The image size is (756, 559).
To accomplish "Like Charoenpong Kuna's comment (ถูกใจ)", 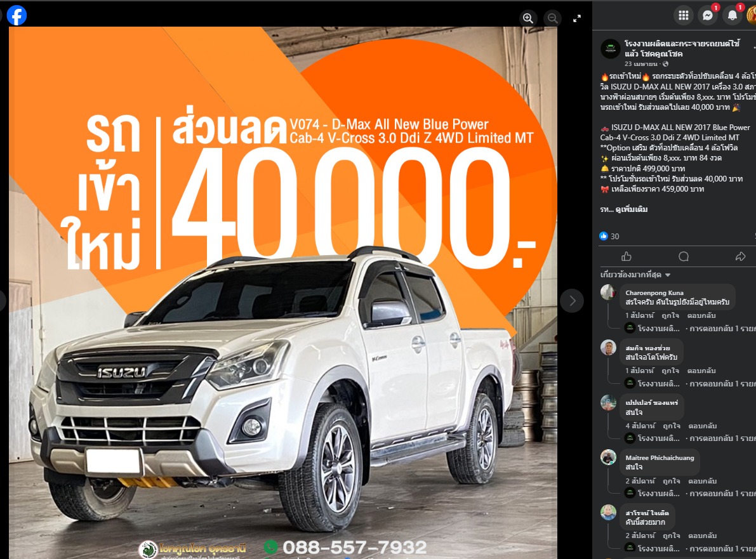I will [670, 315].
